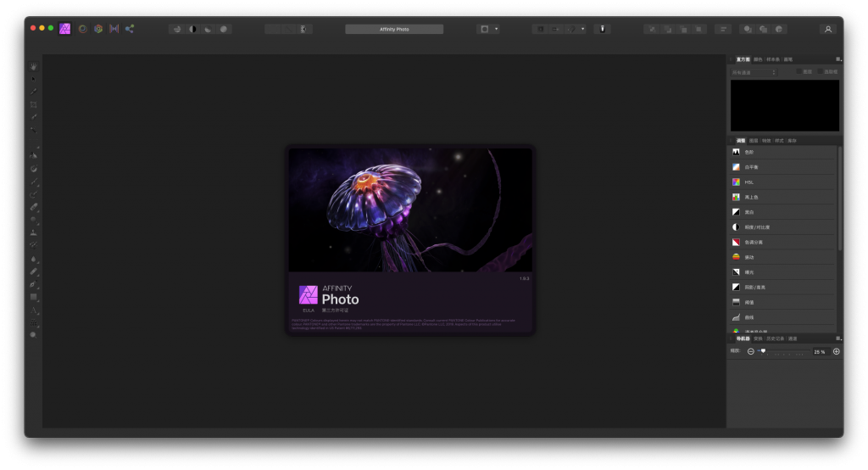This screenshot has width=868, height=470.
Task: Apply Auto Levels from toolbar
Action: (x=177, y=30)
